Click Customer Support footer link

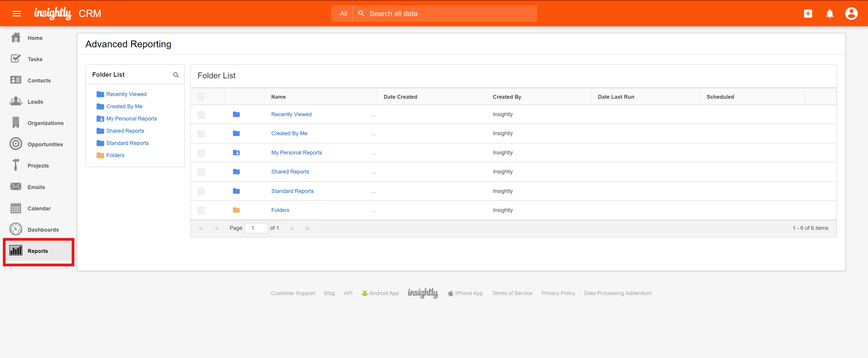[x=292, y=293]
